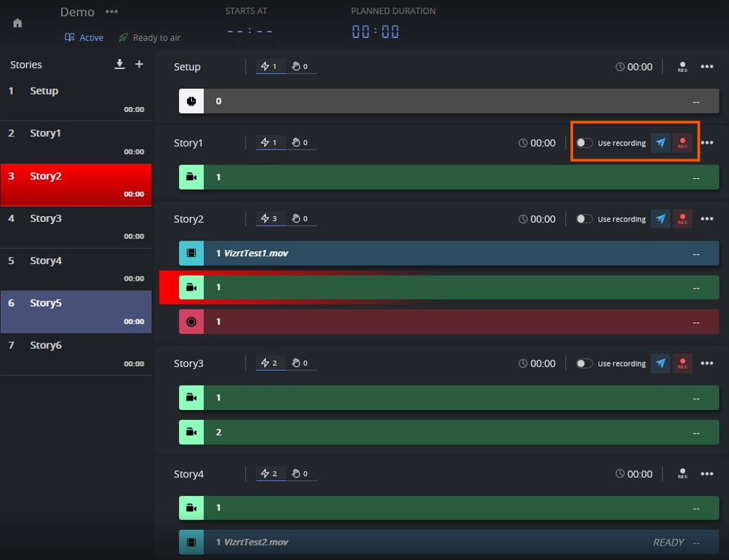
Task: Click the Story4 camera element icon
Action: pos(191,508)
